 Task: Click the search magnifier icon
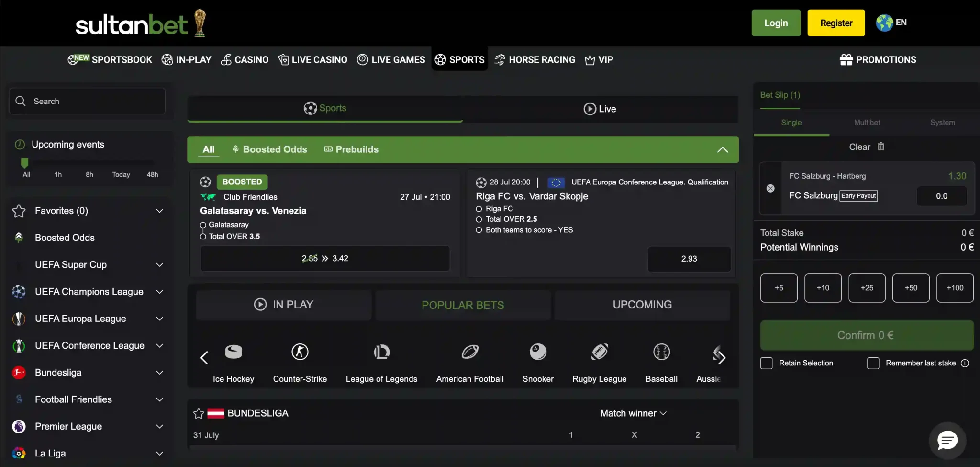(21, 101)
